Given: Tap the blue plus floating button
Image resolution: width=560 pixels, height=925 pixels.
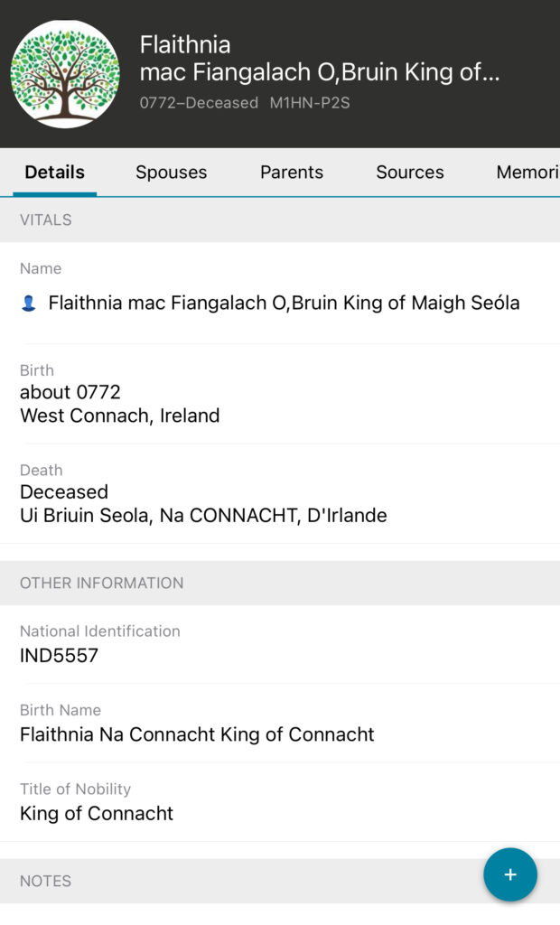Looking at the screenshot, I should coord(510,874).
